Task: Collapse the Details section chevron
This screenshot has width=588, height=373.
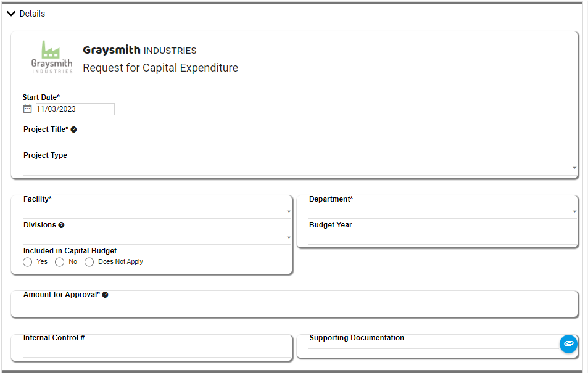Action: (x=11, y=14)
